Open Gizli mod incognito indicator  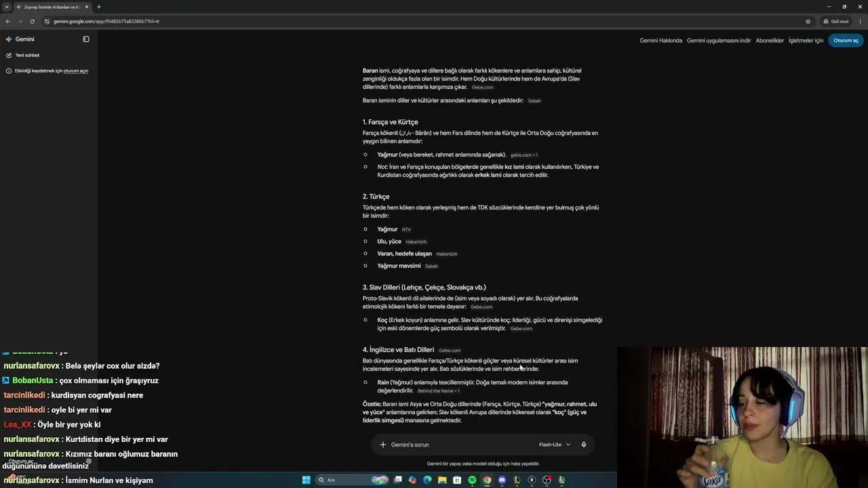coord(836,21)
